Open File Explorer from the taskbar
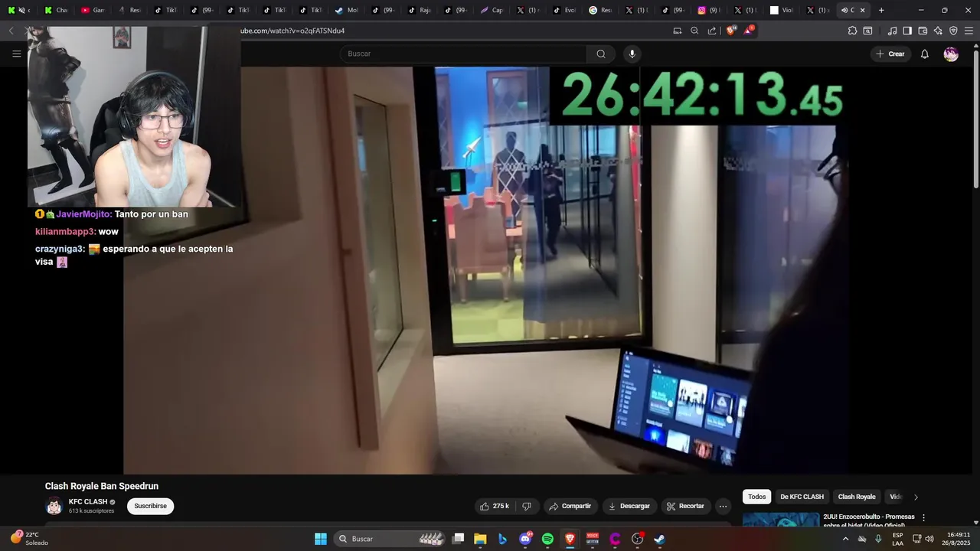 (x=480, y=539)
